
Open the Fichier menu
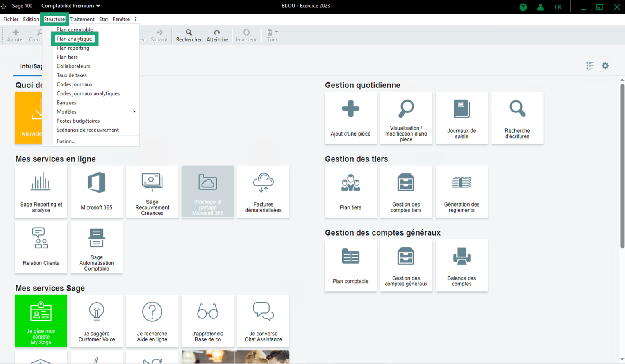(11, 19)
